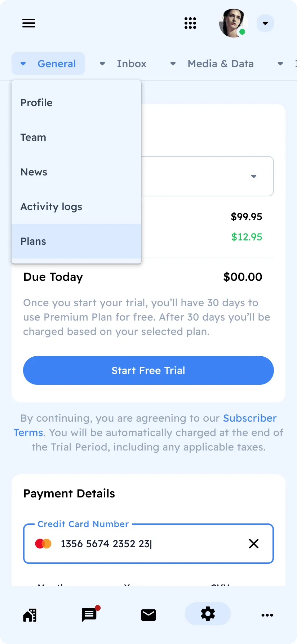Open the Subscriber Terms link

tap(249, 418)
